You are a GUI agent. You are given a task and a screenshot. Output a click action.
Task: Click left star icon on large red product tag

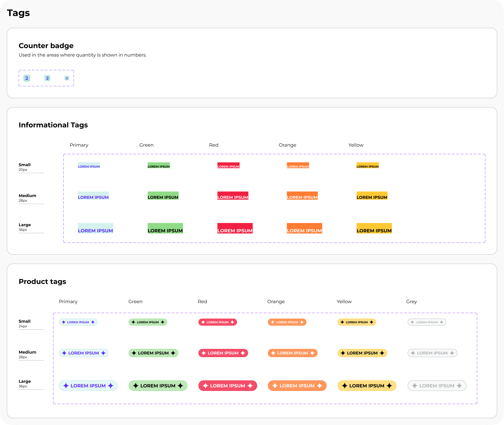point(205,386)
